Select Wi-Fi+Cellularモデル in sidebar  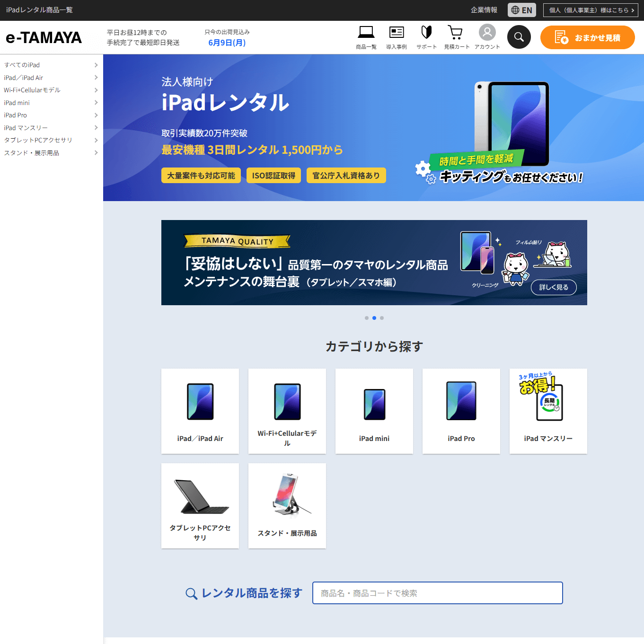pos(32,90)
